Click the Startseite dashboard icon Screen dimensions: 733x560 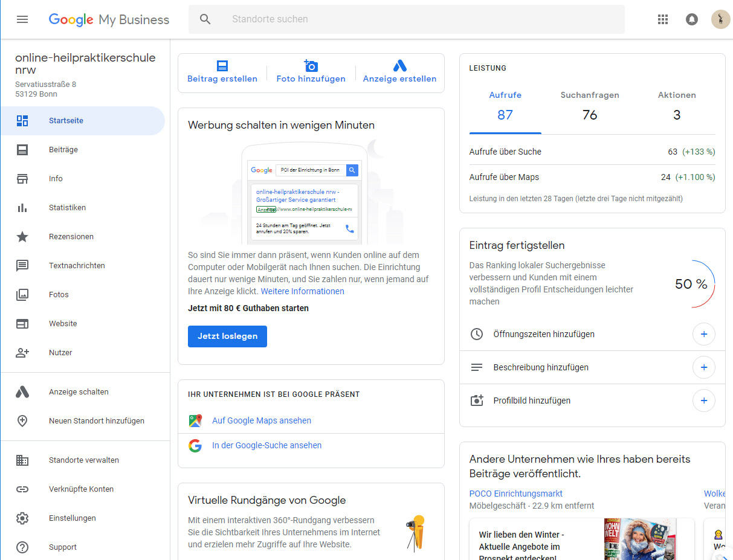[x=22, y=121]
